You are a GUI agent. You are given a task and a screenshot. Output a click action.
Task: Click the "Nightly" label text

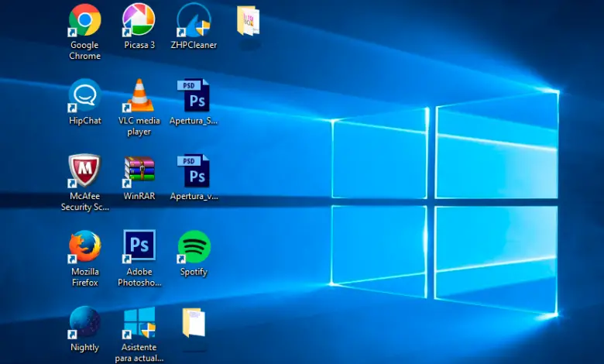tap(84, 348)
